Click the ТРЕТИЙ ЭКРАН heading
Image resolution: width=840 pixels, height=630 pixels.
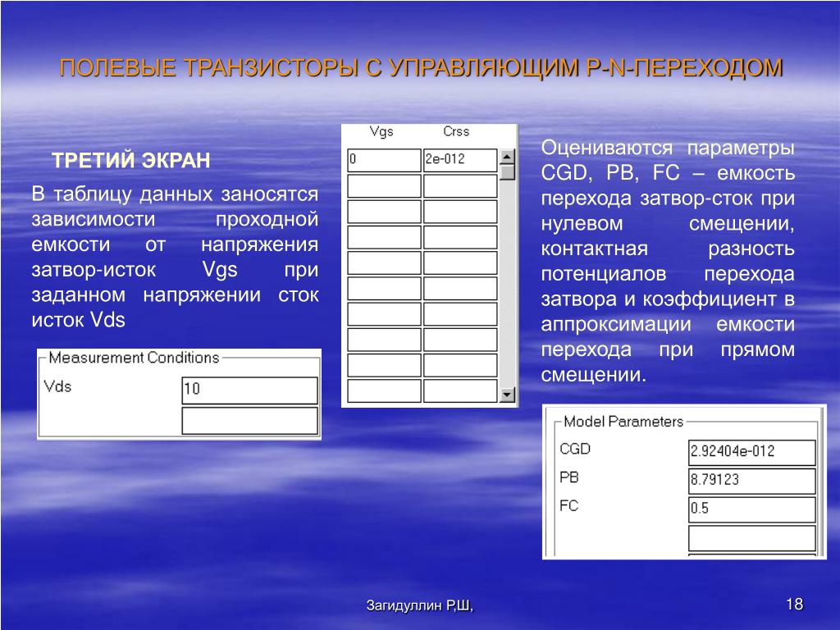[x=131, y=161]
